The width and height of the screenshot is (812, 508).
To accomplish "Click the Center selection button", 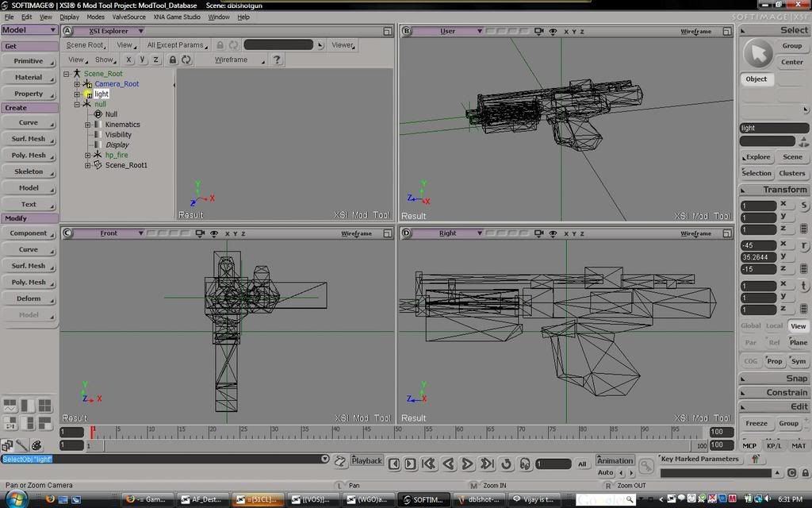I will point(792,62).
